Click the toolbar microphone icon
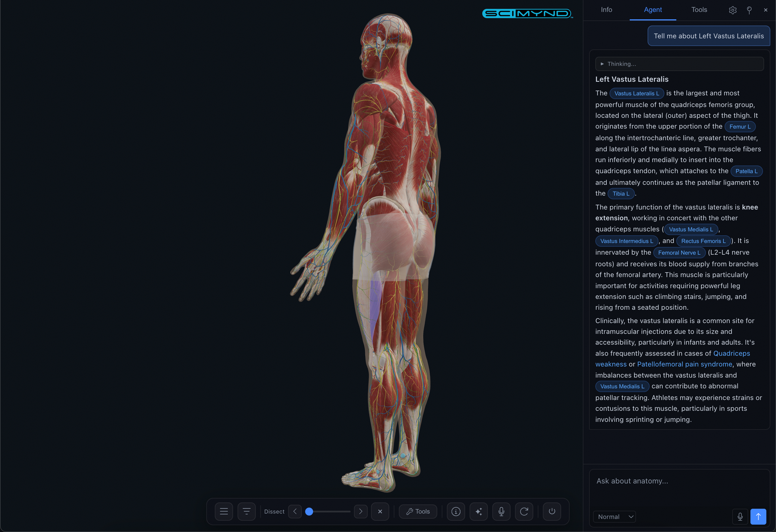The width and height of the screenshot is (776, 532). click(x=501, y=511)
